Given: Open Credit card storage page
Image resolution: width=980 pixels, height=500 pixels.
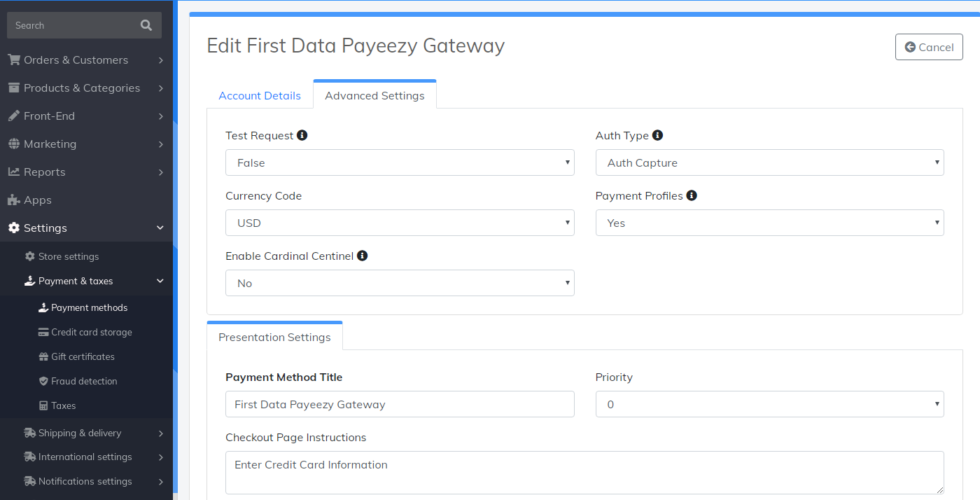Looking at the screenshot, I should coord(92,332).
